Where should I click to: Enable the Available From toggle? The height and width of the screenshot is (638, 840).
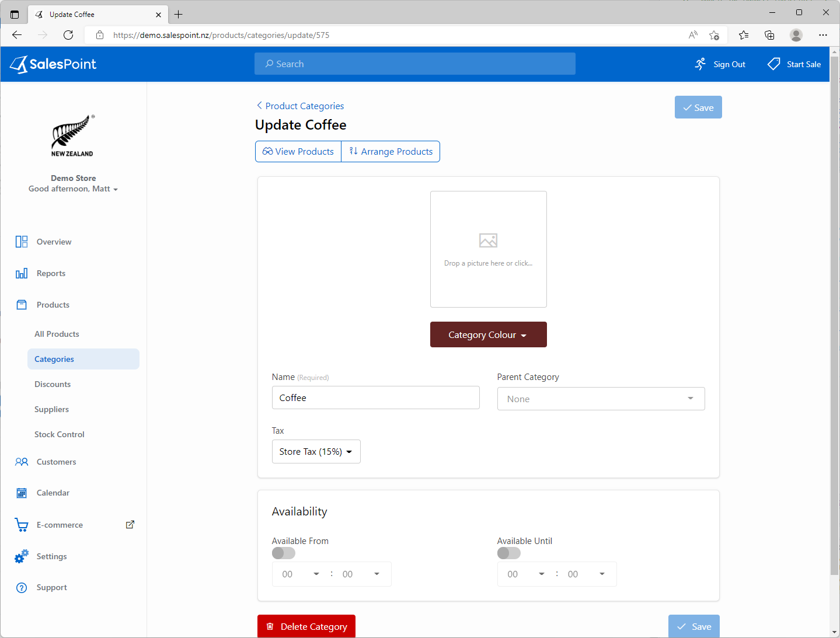coord(283,553)
